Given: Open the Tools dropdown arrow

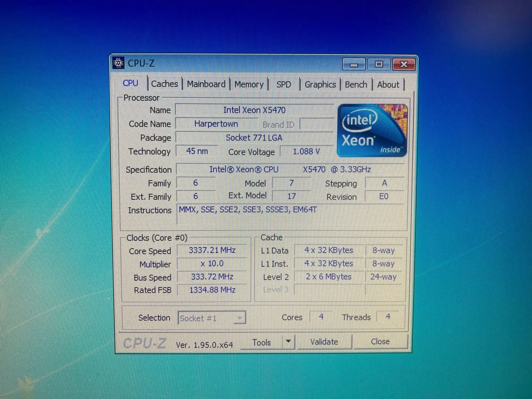Looking at the screenshot, I should pos(288,341).
